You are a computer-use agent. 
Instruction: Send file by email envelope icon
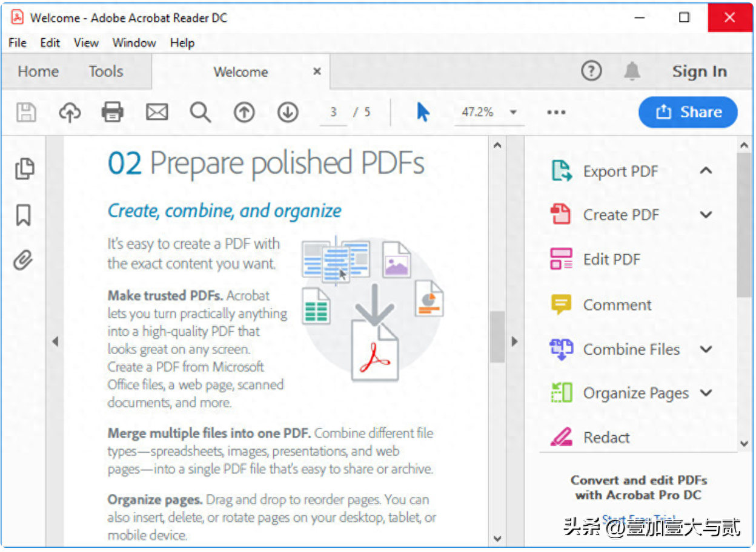157,112
